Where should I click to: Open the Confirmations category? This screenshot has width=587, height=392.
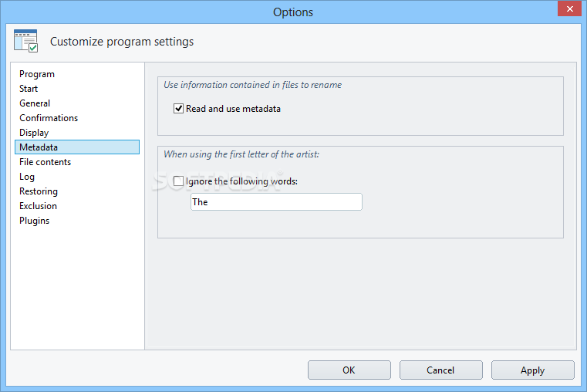(49, 118)
